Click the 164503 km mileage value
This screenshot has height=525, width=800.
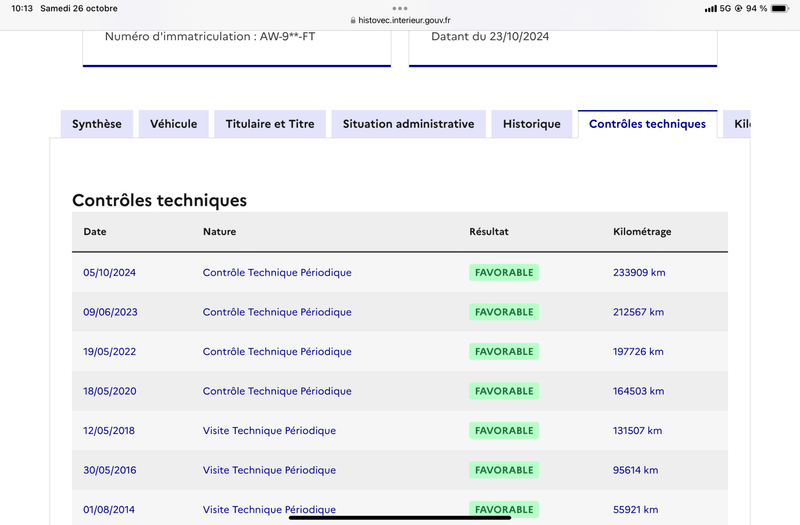pyautogui.click(x=638, y=391)
